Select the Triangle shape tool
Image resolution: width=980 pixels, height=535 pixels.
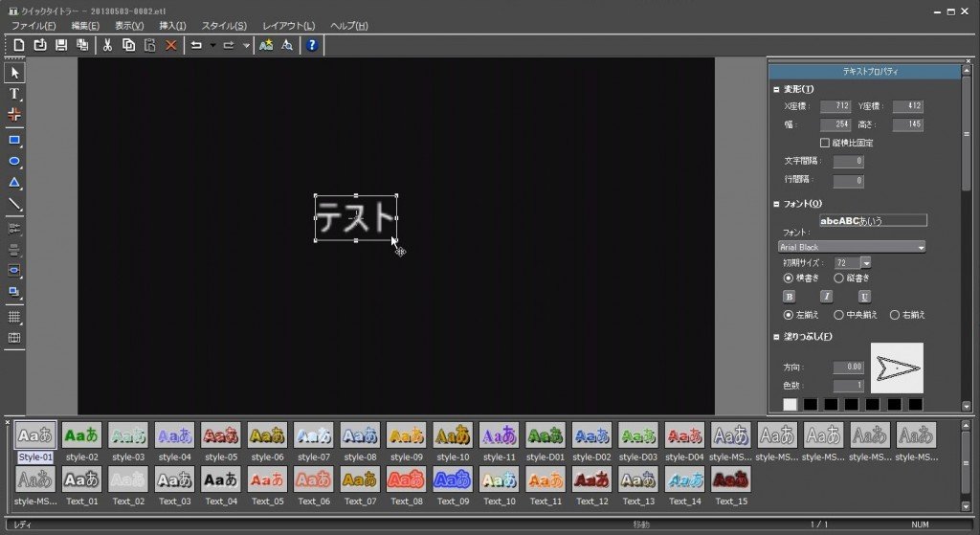tap(14, 183)
